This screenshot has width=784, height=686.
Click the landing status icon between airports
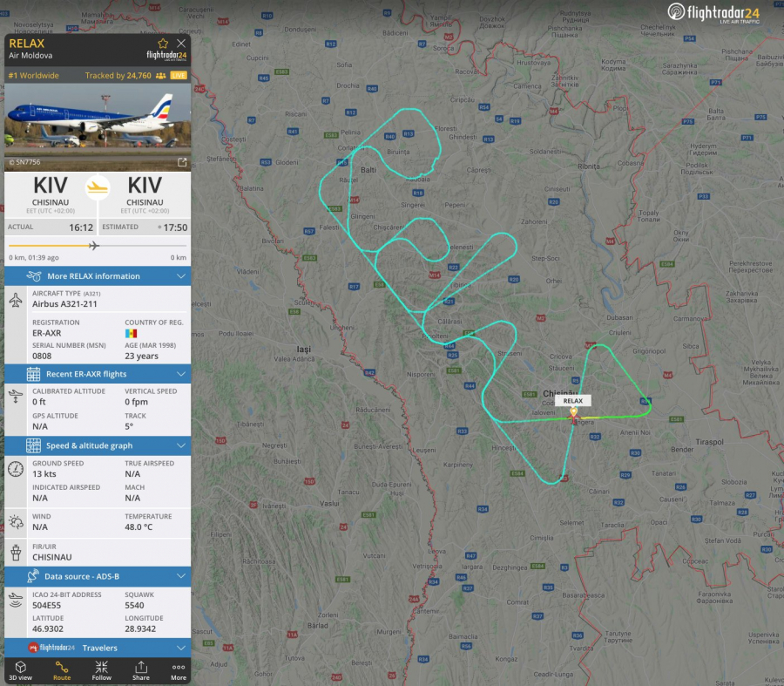click(98, 187)
